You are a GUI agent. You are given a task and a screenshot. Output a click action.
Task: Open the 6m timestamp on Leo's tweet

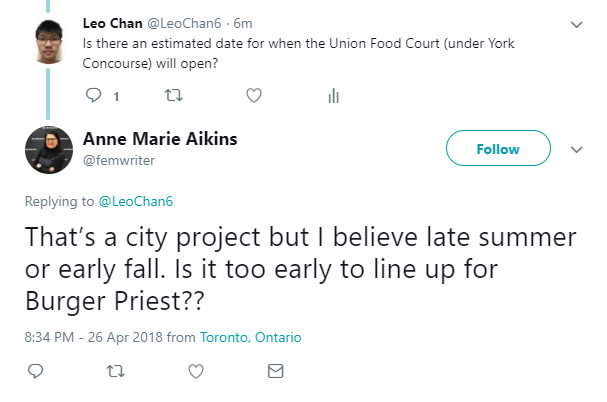[x=243, y=23]
